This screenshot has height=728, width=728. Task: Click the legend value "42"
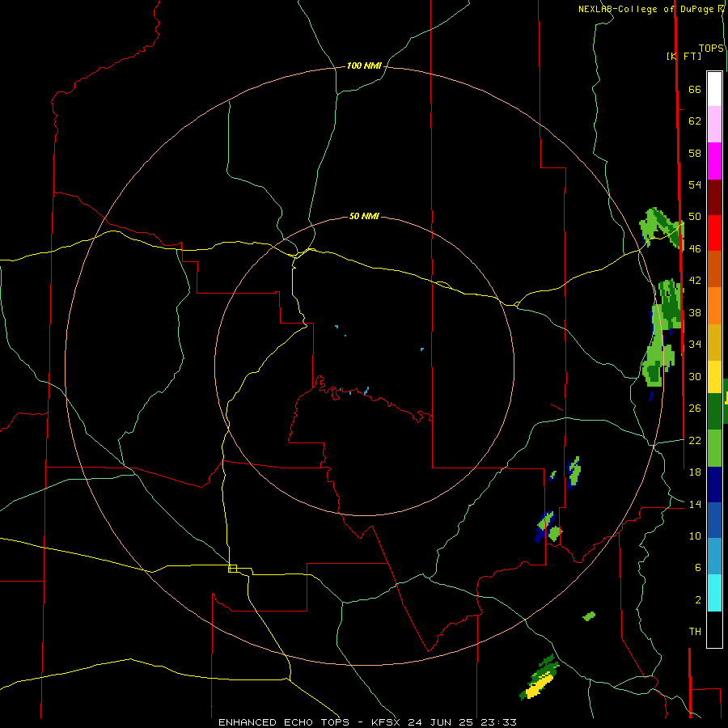coord(695,281)
